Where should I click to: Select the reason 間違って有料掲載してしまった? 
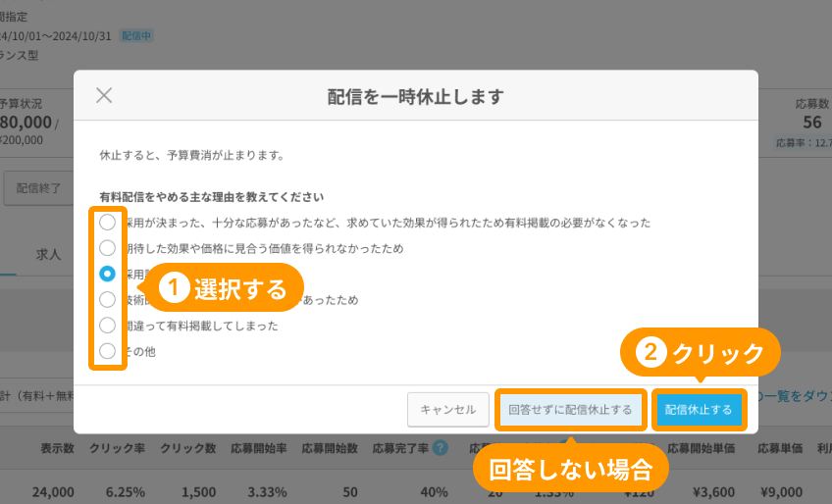click(107, 326)
